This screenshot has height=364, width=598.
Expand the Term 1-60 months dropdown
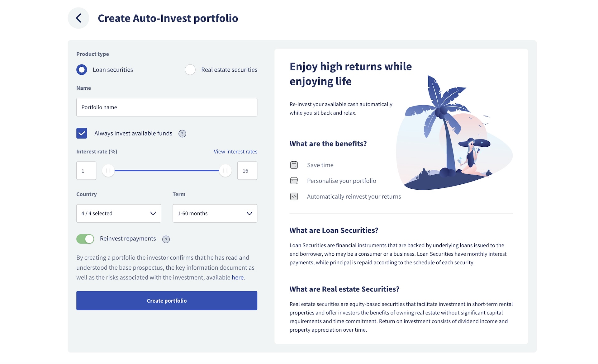pos(215,213)
